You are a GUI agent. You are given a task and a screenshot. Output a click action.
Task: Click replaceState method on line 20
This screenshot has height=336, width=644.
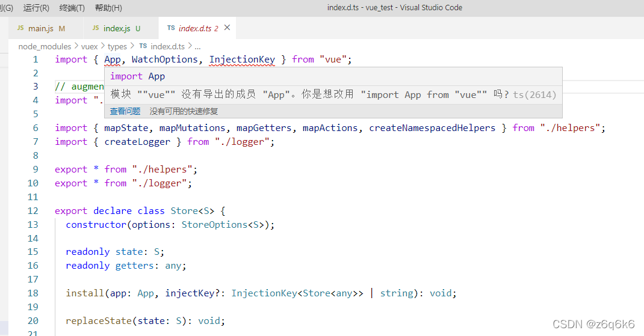[99, 321]
